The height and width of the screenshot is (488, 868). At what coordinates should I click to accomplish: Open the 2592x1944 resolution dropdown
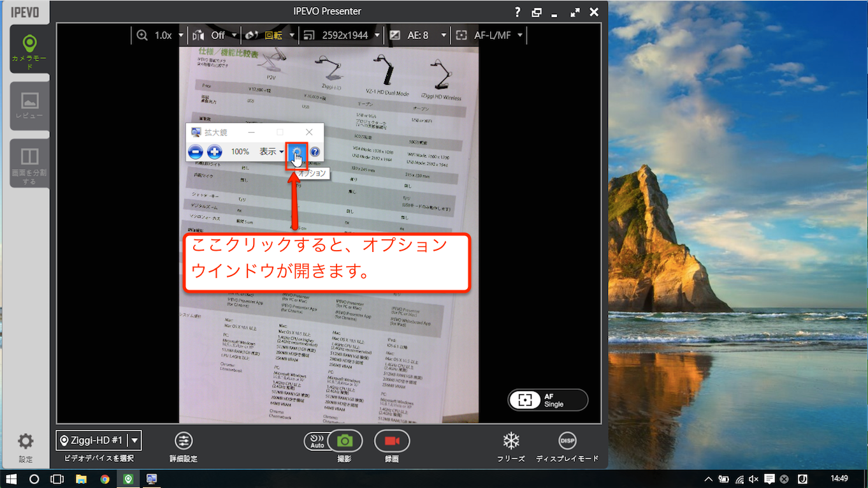[x=342, y=36]
